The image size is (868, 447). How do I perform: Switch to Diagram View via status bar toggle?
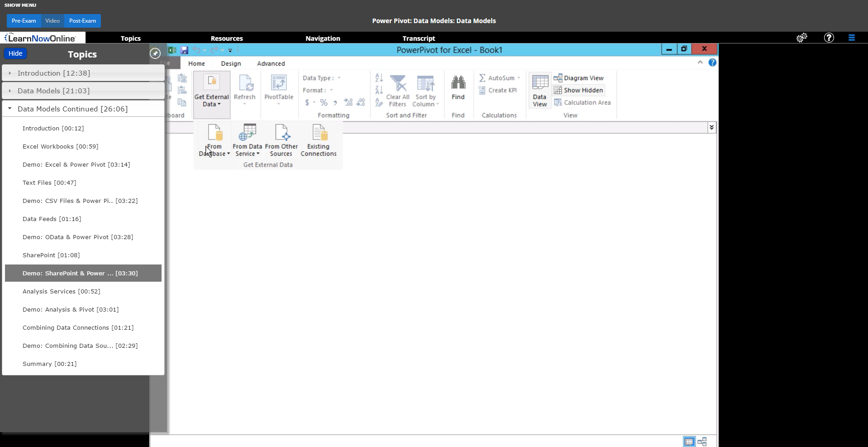tap(702, 441)
